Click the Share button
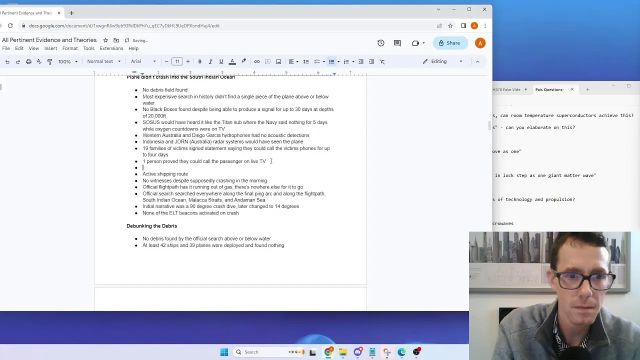640x360 pixels. pyautogui.click(x=450, y=43)
